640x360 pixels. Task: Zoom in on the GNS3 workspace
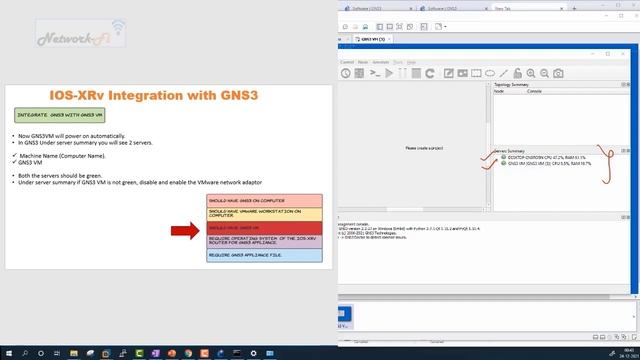tap(531, 73)
